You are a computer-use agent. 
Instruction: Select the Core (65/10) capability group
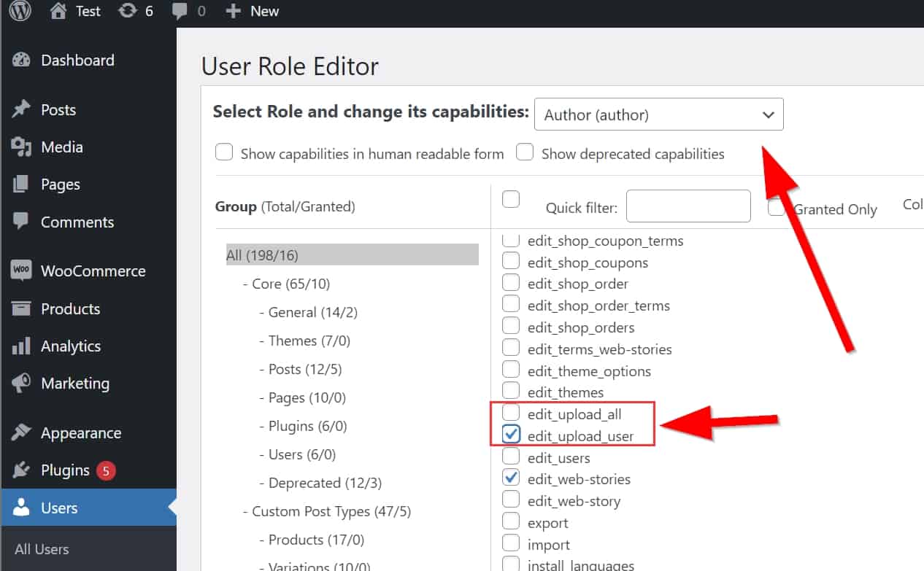click(290, 284)
